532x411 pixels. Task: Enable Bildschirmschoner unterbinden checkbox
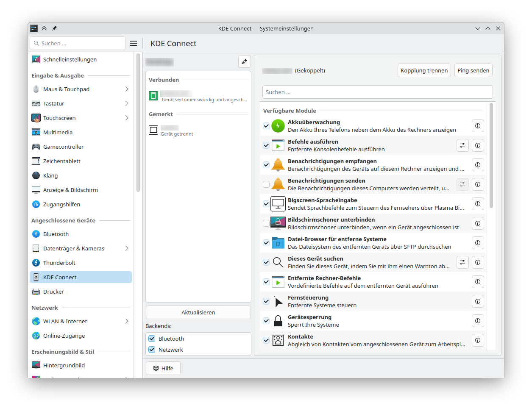266,223
